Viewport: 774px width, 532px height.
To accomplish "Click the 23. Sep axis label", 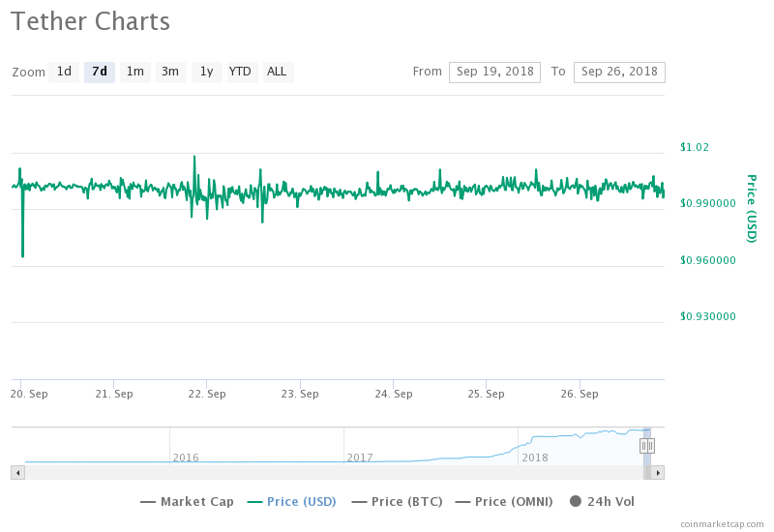I will coord(300,394).
